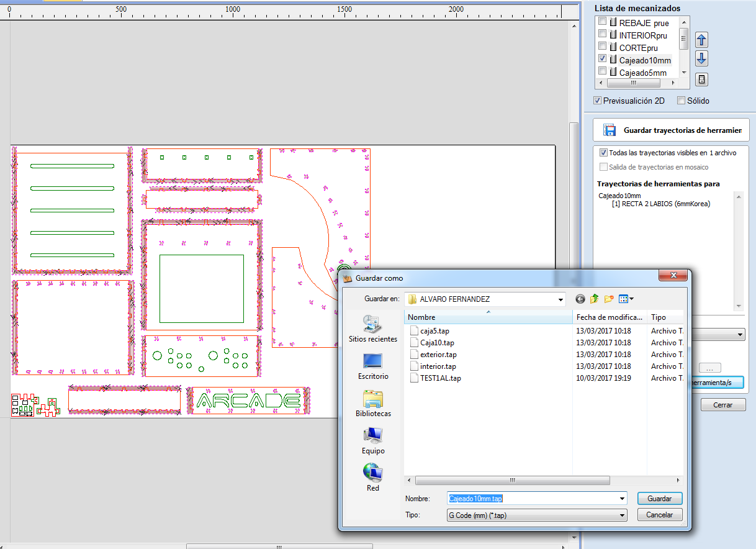Viewport: 756px width, 549px height.
Task: Select interior.tap file icon
Action: click(x=415, y=366)
